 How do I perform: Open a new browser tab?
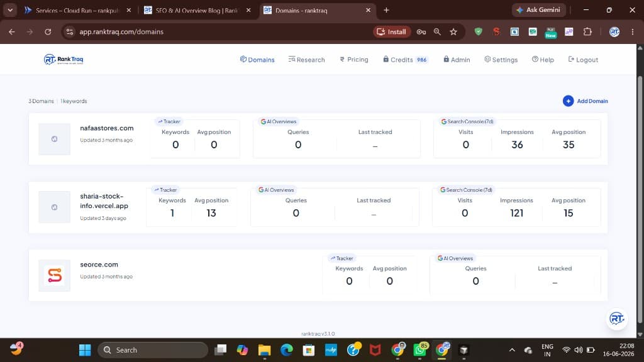(x=386, y=10)
